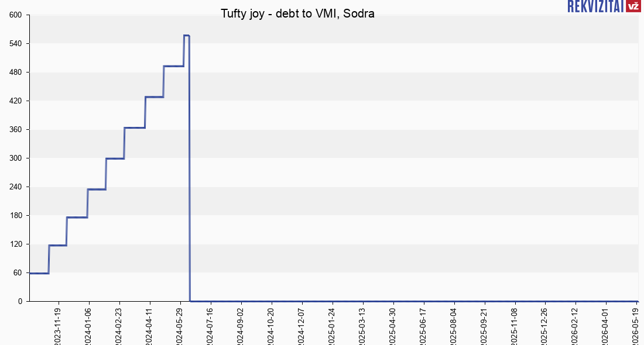Screen dimensions: 644x345
Task: Click the 2023-11-19 date tick label
Action: point(58,326)
